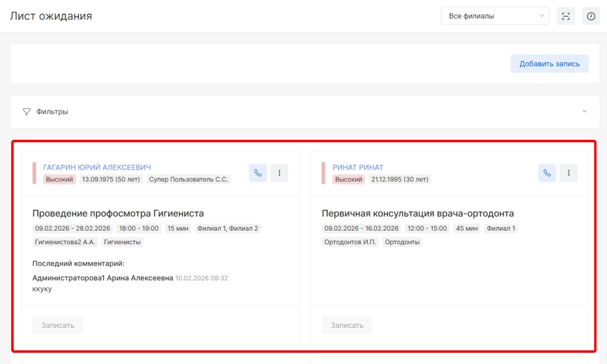This screenshot has width=607, height=364.
Task: Select the Проведение профосмотра Гигиениста title
Action: coord(118,213)
